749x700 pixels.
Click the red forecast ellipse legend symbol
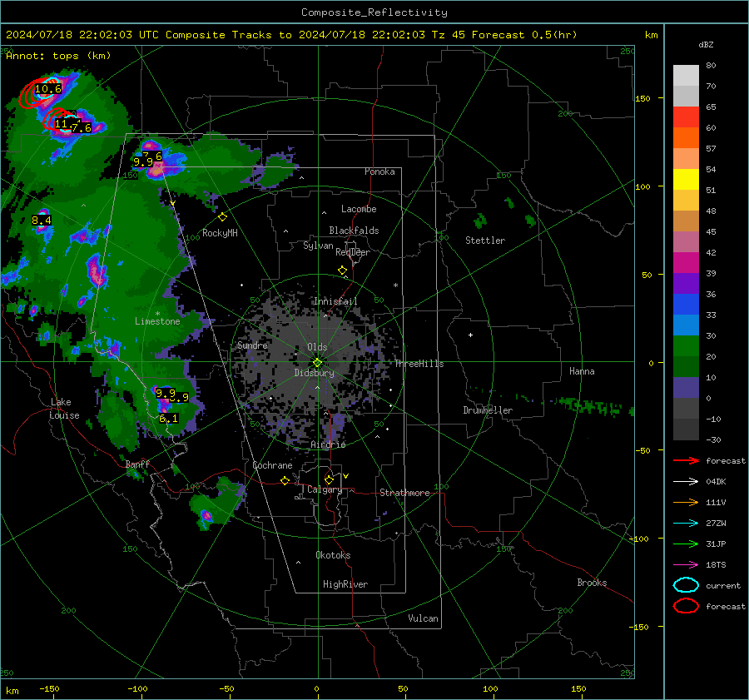(686, 606)
